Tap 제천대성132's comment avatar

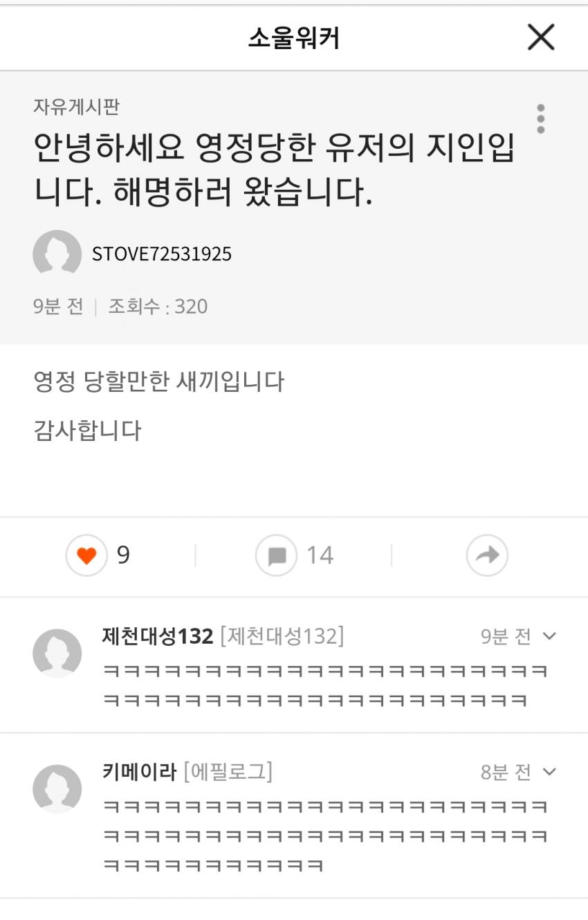[x=57, y=653]
